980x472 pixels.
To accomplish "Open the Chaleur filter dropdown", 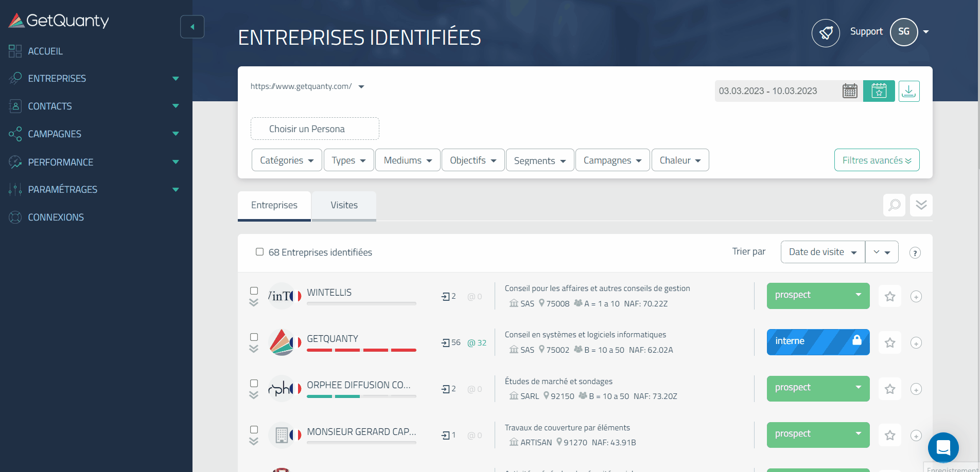I will click(680, 160).
